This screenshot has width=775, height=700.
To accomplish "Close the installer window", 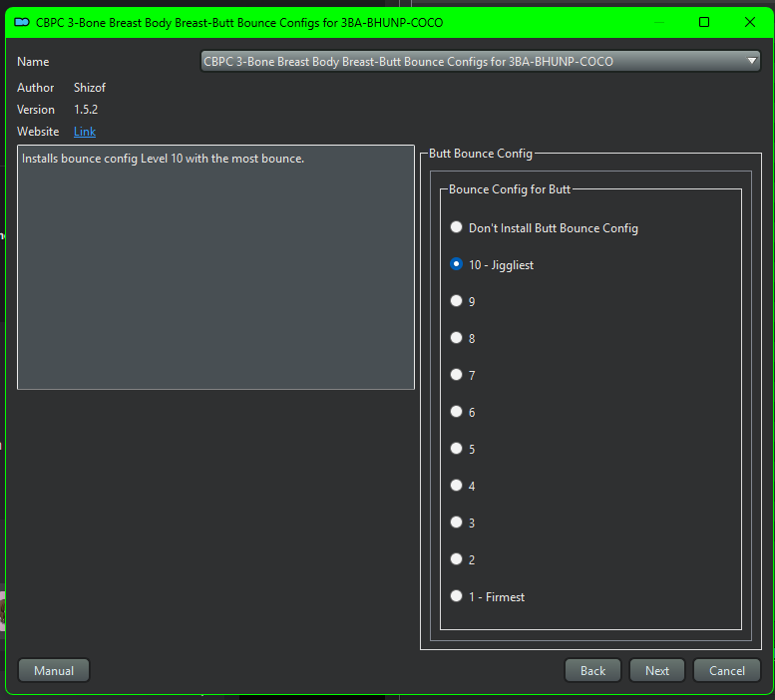I will [x=750, y=22].
